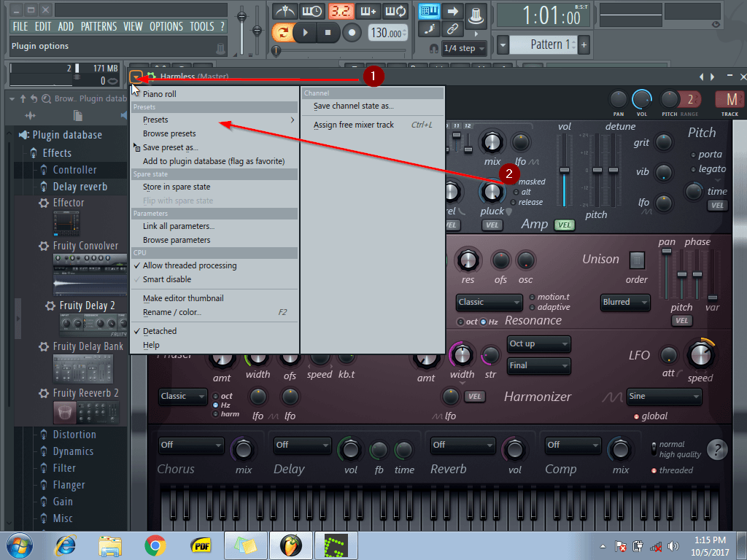Open the Windows Start button
Screen dimensions: 747x560
pos(20,545)
